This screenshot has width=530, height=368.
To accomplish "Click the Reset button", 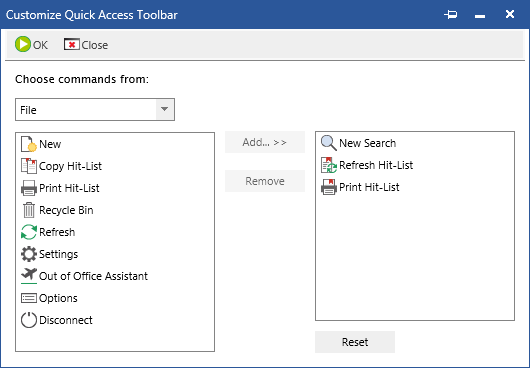I will (355, 342).
